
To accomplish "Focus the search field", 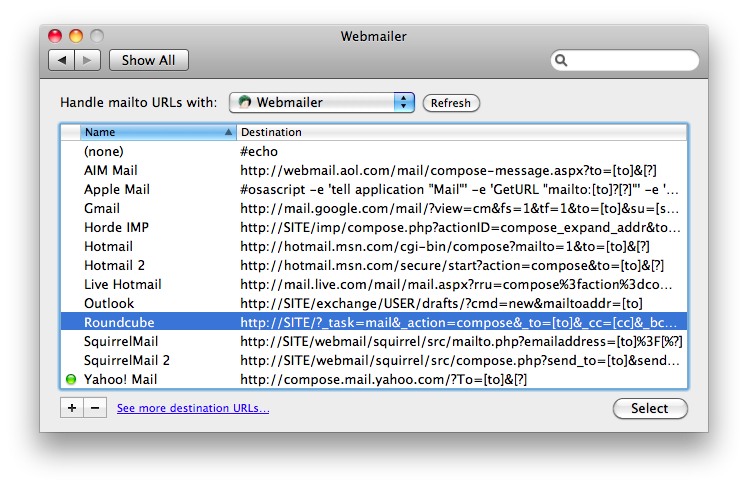I will coord(630,61).
